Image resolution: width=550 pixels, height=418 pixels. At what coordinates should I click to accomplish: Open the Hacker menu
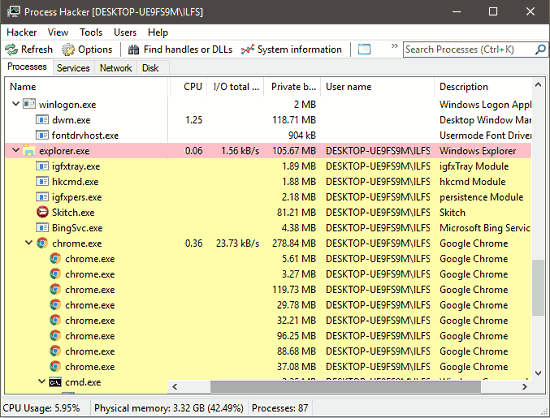click(22, 33)
